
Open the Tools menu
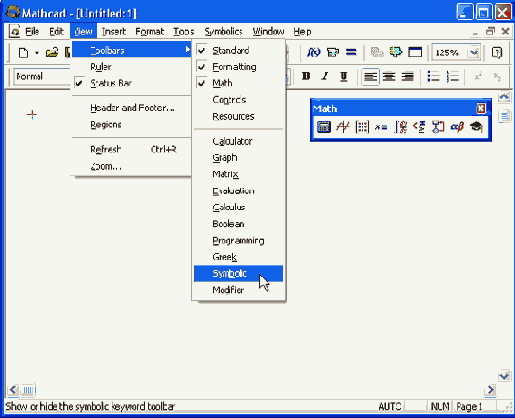tap(184, 31)
